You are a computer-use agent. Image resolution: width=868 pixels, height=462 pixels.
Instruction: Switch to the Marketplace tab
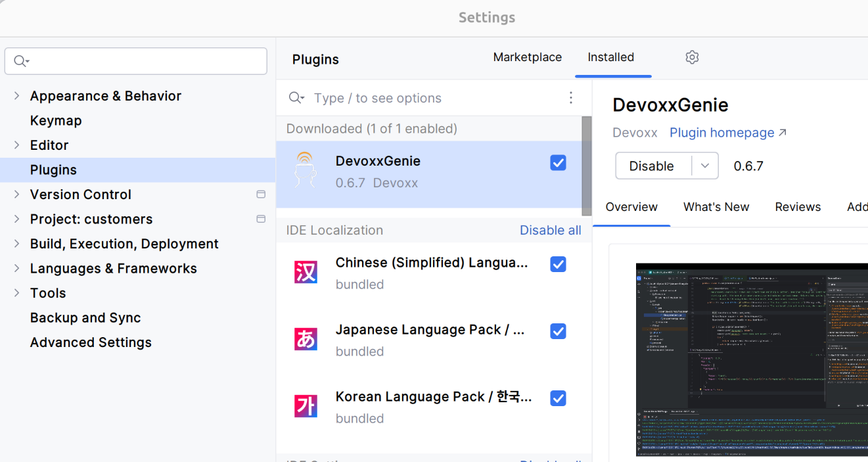pyautogui.click(x=527, y=58)
